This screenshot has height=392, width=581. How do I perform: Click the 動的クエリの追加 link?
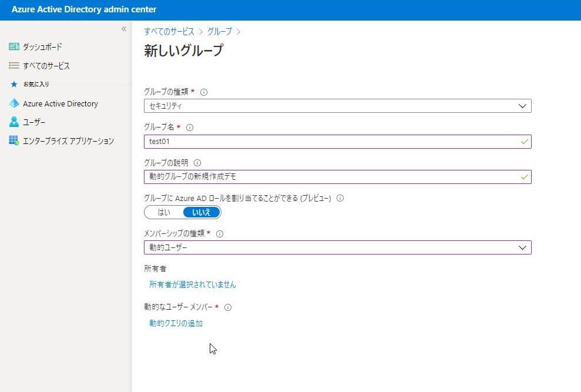coord(175,323)
